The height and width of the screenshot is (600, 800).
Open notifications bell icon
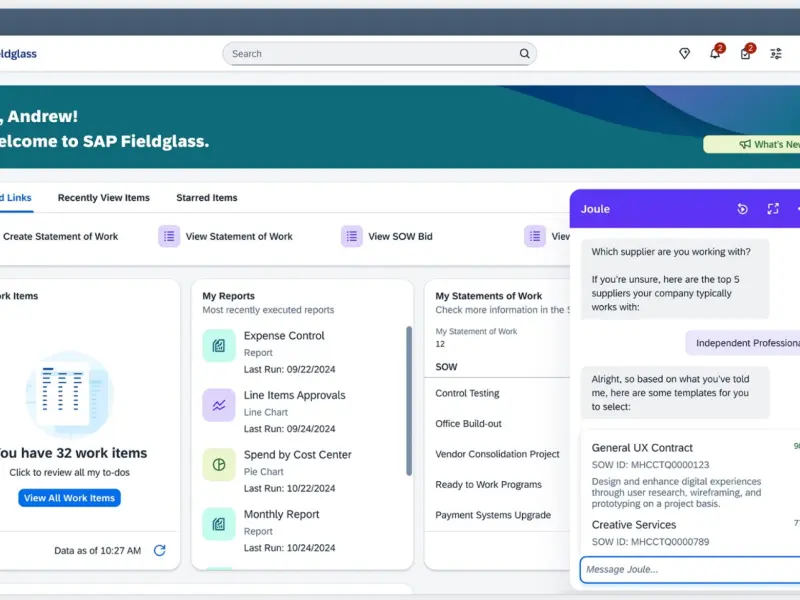pyautogui.click(x=715, y=54)
